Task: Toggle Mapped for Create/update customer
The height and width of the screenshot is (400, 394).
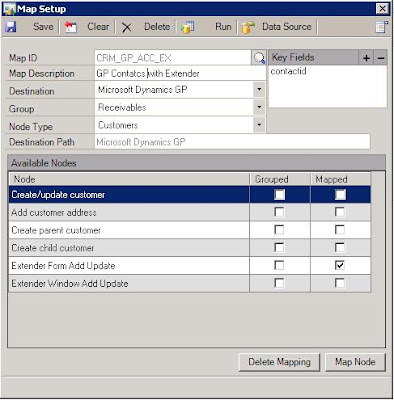Action: click(340, 195)
